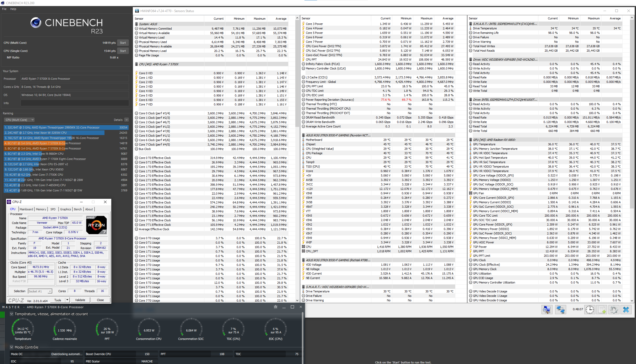The image size is (636, 364).
Task: Start the CPU Multi Core test
Action: (x=123, y=43)
